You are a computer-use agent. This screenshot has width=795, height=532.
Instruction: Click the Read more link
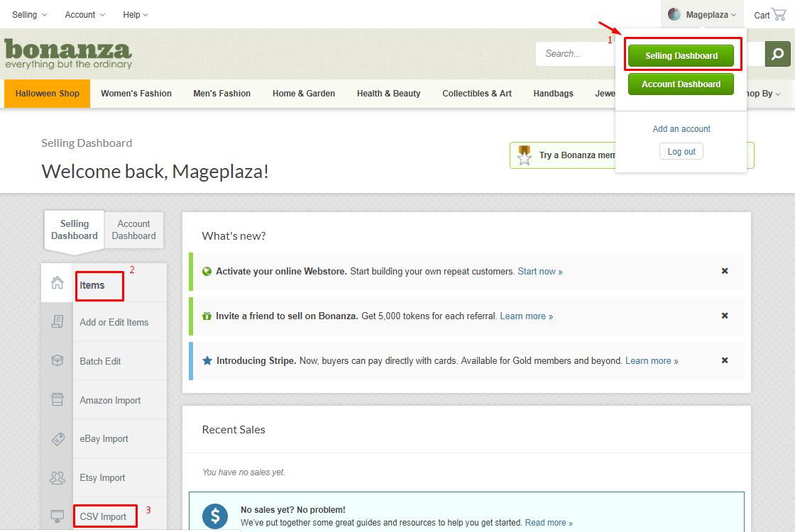(x=549, y=523)
